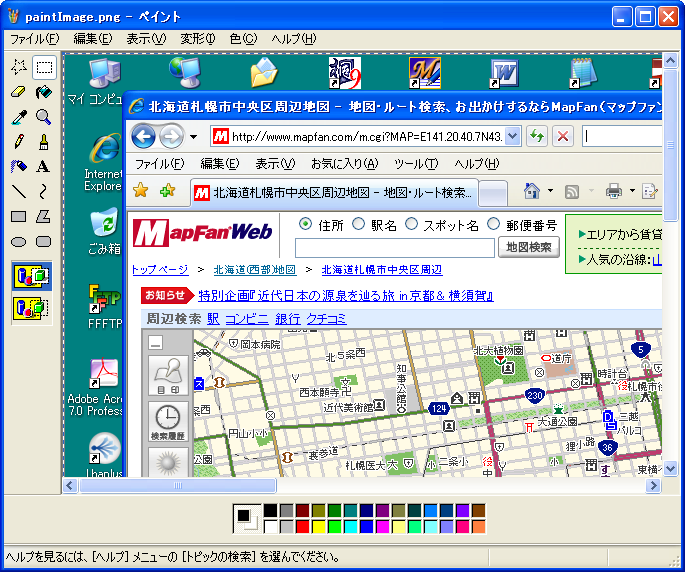Pick the Fill With Color bucket tool

tap(44, 92)
